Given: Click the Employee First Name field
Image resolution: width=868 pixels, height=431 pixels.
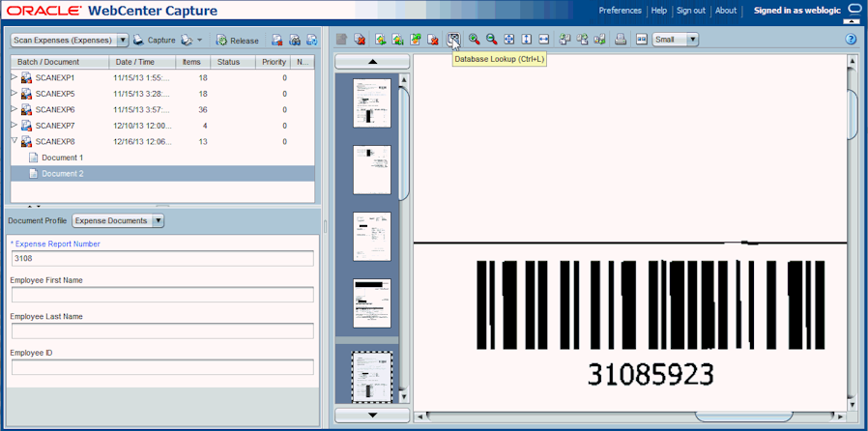Looking at the screenshot, I should [162, 295].
